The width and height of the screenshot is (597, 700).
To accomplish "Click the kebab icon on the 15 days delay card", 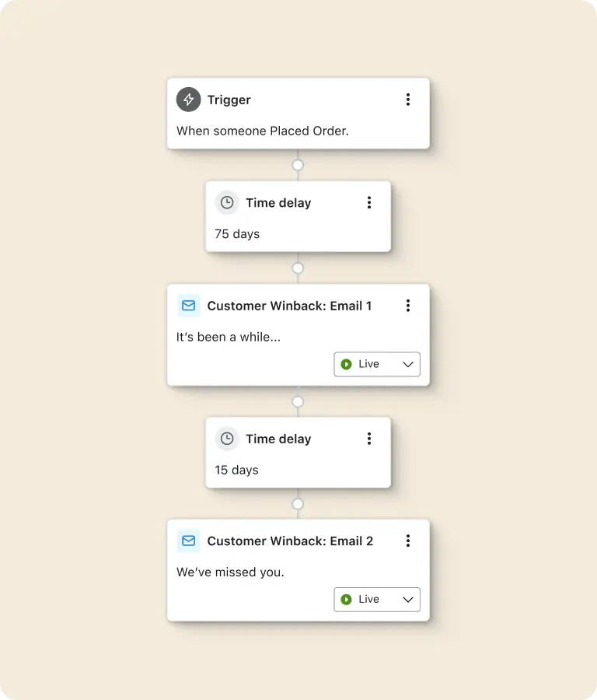I will pyautogui.click(x=369, y=439).
